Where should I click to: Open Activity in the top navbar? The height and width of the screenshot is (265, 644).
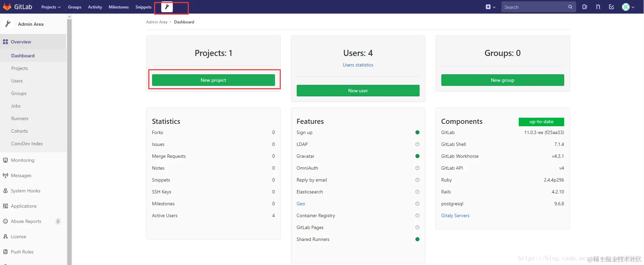tap(95, 7)
